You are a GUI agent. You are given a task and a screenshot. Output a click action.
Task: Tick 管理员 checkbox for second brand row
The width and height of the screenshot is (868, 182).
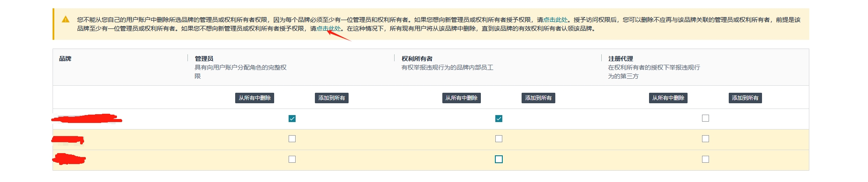tap(292, 139)
